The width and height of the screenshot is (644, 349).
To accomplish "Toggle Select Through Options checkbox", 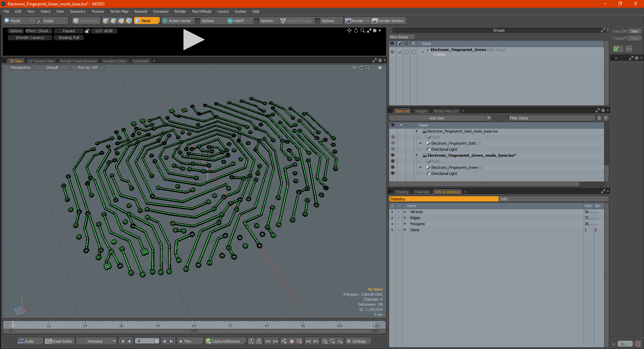I will pyautogui.click(x=318, y=21).
